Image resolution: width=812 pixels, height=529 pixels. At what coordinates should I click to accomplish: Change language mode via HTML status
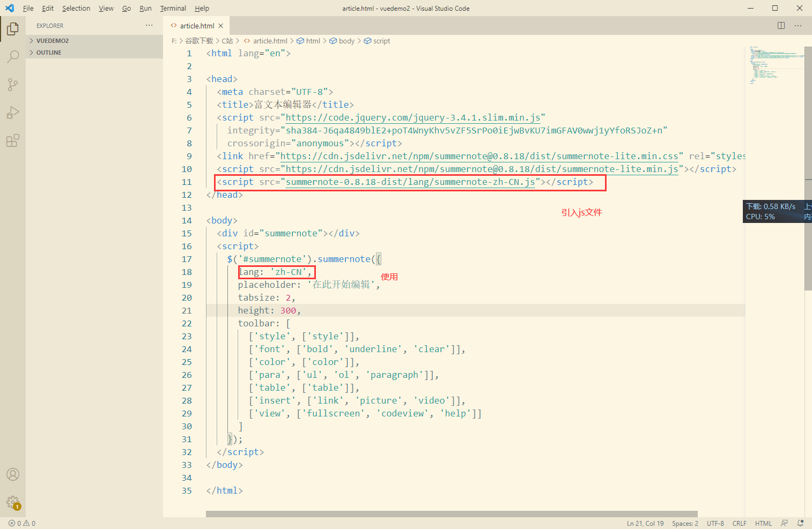[763, 523]
